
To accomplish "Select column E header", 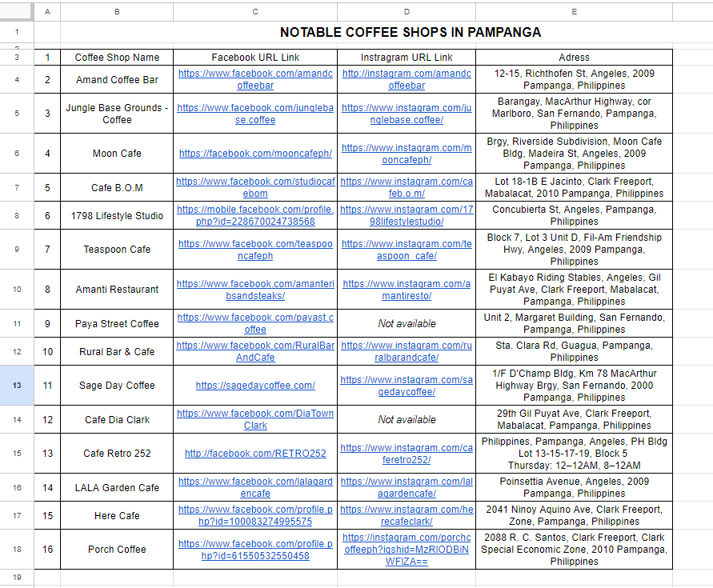I will tap(574, 12).
